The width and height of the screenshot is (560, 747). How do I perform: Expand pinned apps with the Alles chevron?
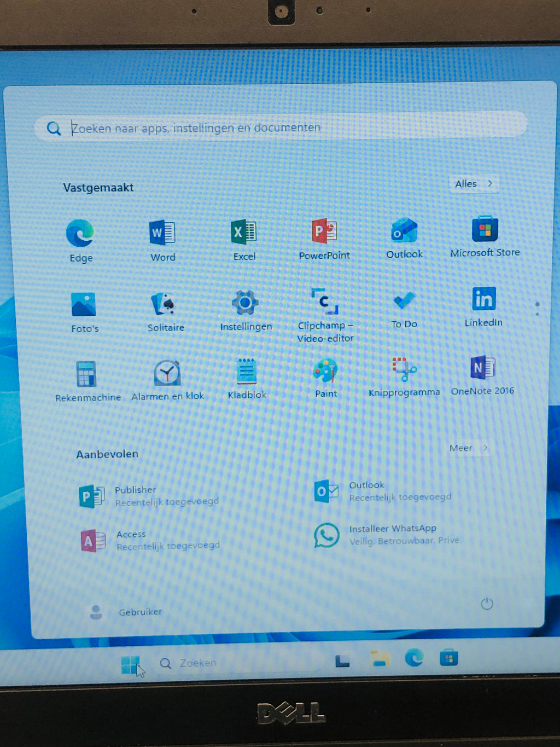(x=473, y=184)
